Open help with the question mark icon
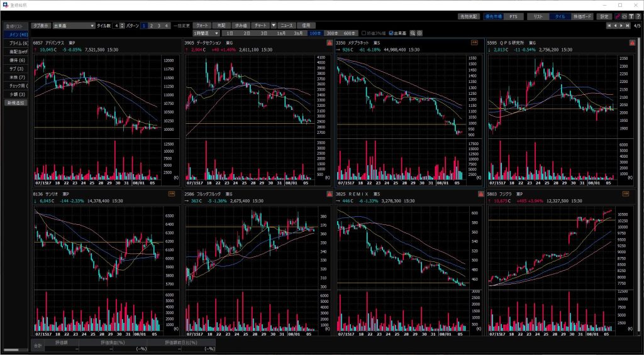644x355 pixels. click(x=638, y=16)
